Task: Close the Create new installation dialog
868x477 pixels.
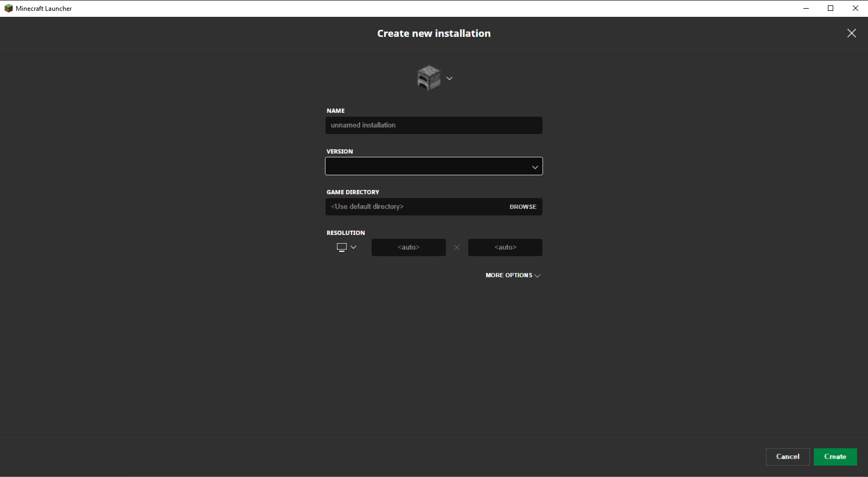Action: (852, 33)
